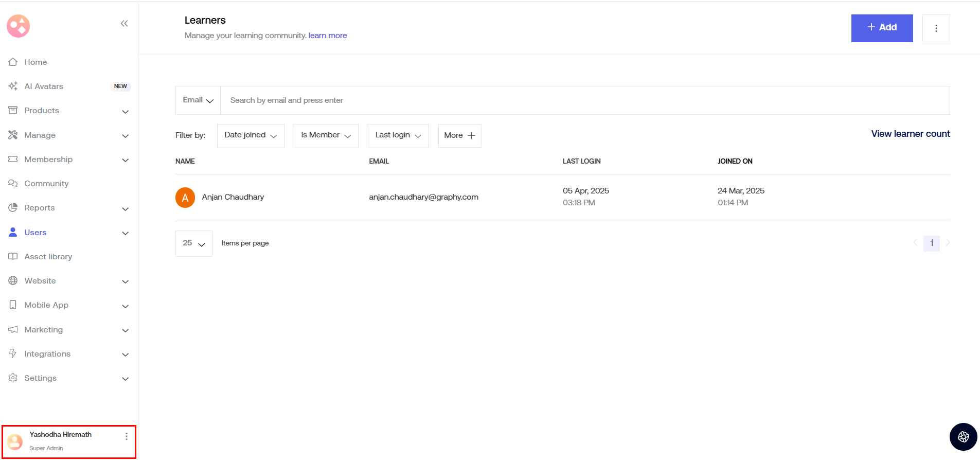Open the Is Member filter dropdown
Viewport: 980px width, 460px height.
(326, 136)
